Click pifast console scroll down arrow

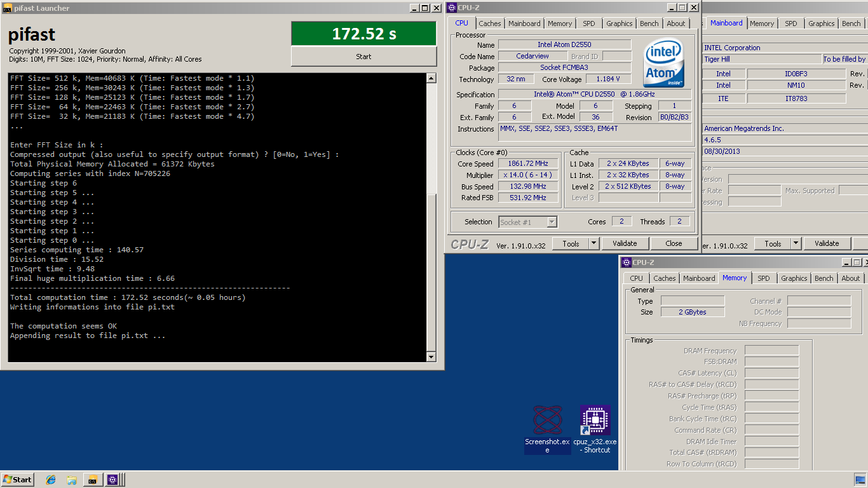[431, 356]
